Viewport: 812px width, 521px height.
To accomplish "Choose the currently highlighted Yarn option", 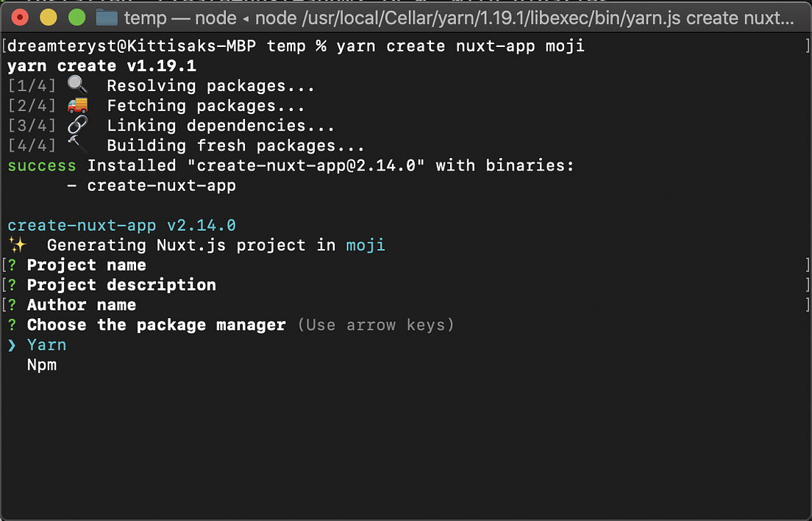I will [x=46, y=345].
